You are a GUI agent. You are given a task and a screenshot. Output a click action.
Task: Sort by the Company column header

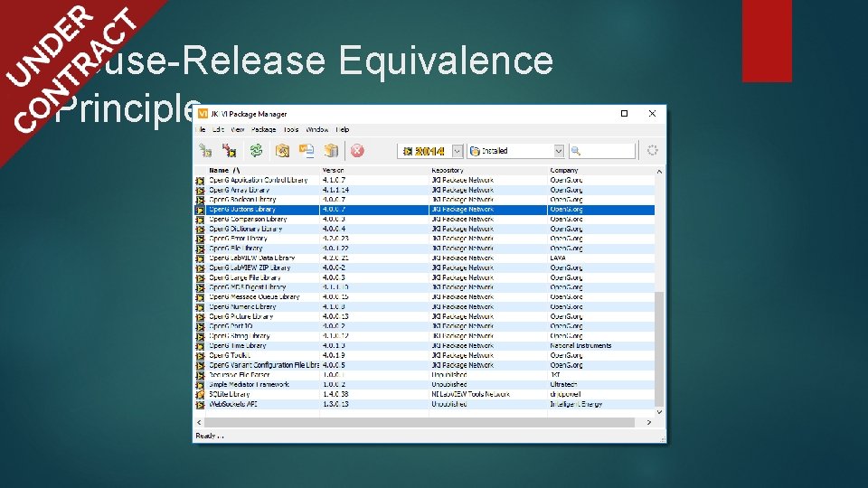(600, 170)
